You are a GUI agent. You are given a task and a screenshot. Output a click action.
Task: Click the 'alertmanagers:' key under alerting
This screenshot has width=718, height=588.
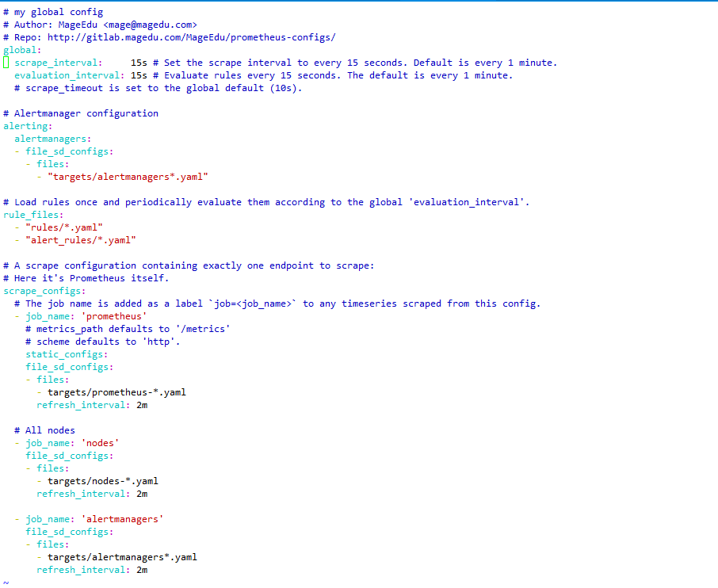52,139
